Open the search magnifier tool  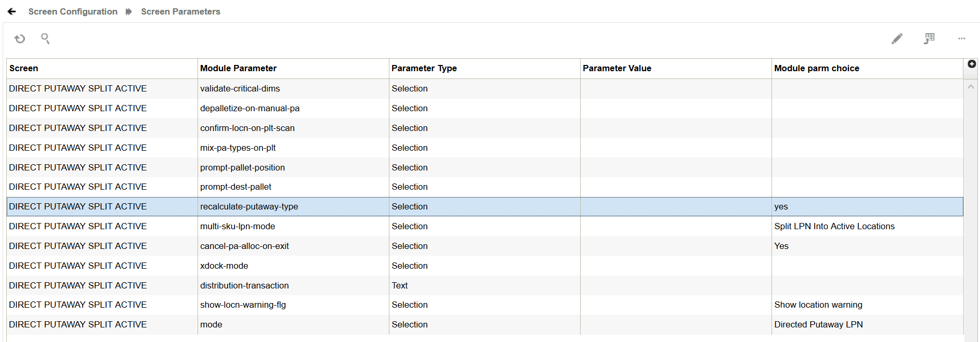[x=45, y=38]
